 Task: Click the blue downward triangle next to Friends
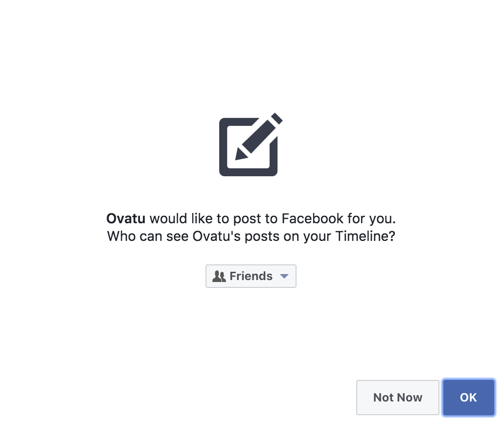(x=284, y=276)
